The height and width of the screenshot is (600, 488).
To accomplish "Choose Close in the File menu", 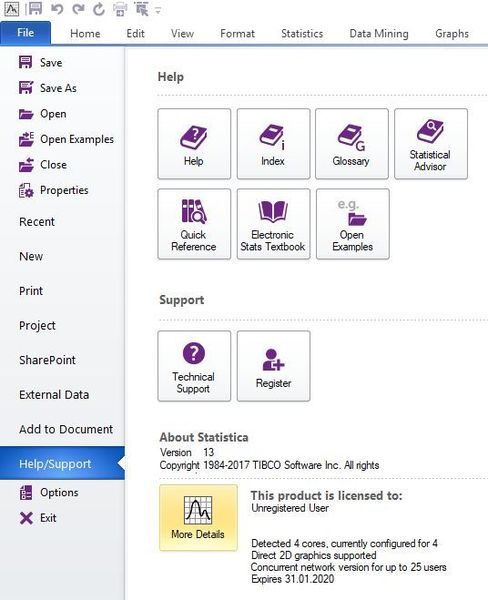I will click(x=43, y=165).
